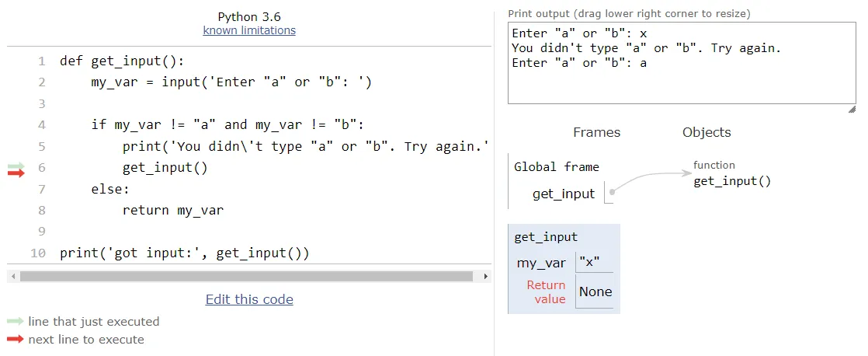Viewport: 868px width, 356px height.
Task: Click the Global frame label
Action: point(557,166)
